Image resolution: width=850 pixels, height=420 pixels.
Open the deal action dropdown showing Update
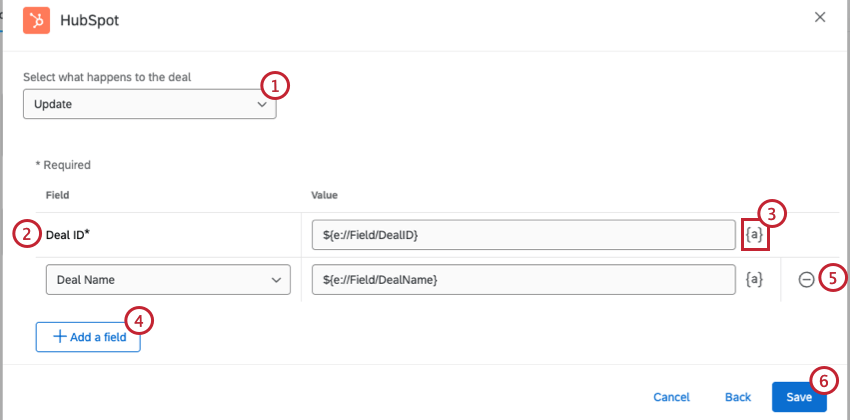coord(150,104)
